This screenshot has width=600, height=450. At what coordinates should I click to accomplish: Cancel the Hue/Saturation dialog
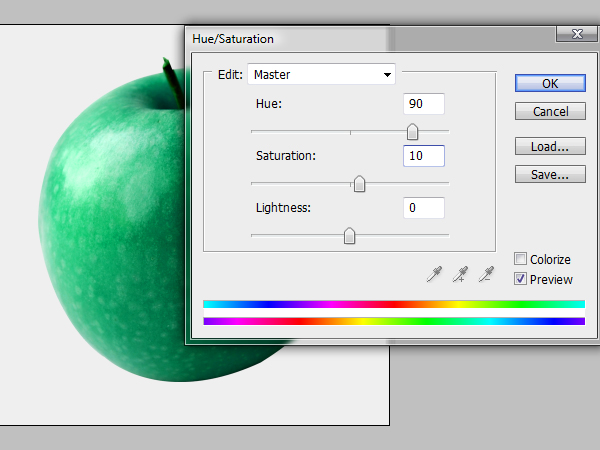(x=550, y=111)
